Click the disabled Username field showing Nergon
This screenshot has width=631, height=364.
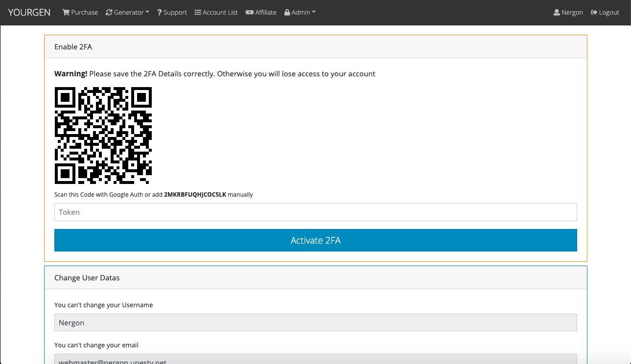(x=316, y=322)
